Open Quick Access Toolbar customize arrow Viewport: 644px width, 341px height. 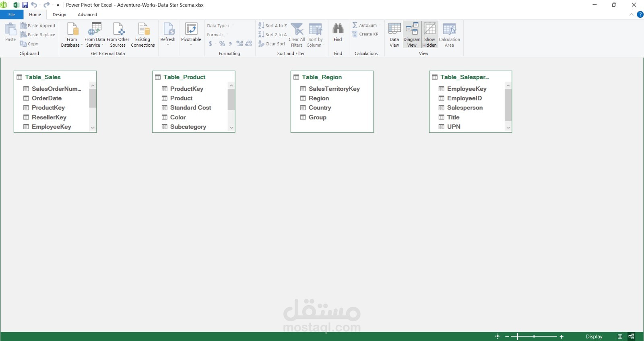[58, 5]
